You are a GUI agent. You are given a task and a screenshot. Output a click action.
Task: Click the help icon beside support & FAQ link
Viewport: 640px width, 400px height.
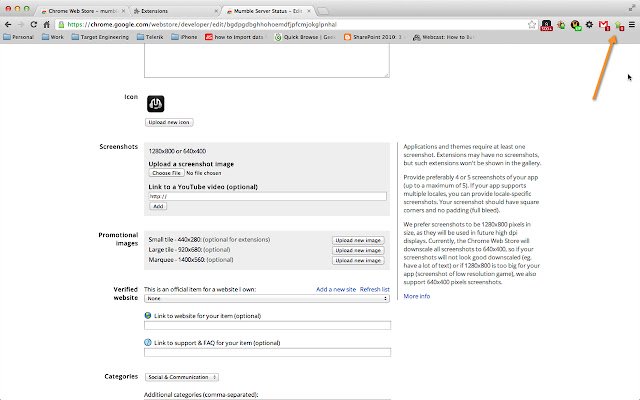click(148, 342)
